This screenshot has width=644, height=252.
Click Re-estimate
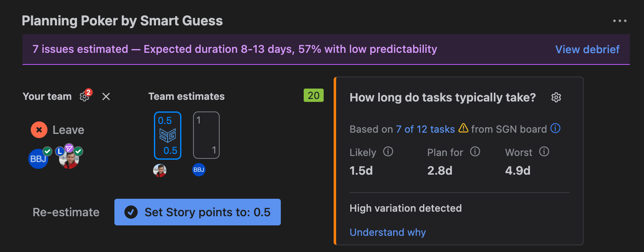click(66, 212)
